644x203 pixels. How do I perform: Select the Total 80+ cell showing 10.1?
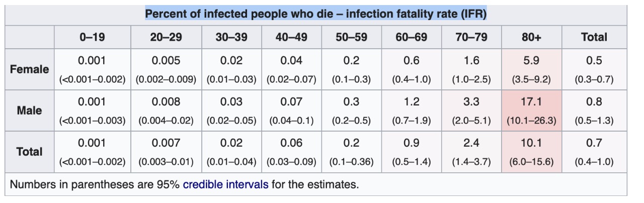point(531,143)
